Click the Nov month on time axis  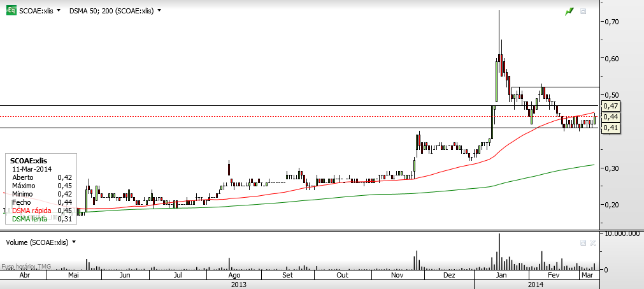tap(397, 274)
